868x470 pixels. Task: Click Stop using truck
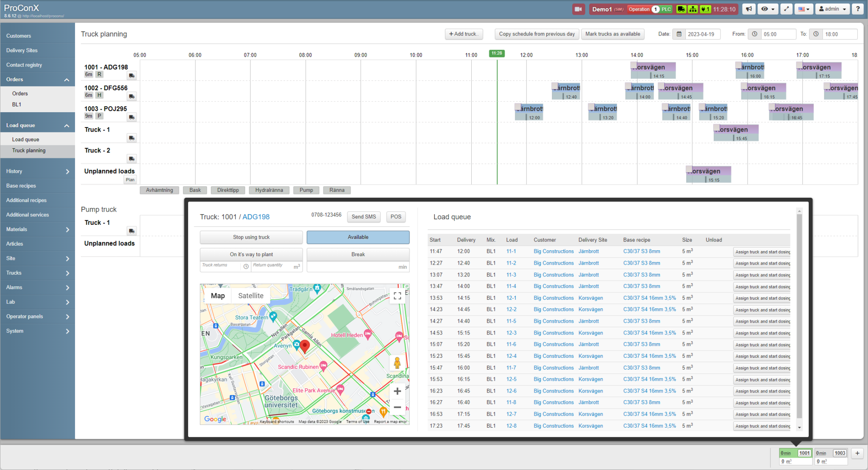[x=251, y=237]
